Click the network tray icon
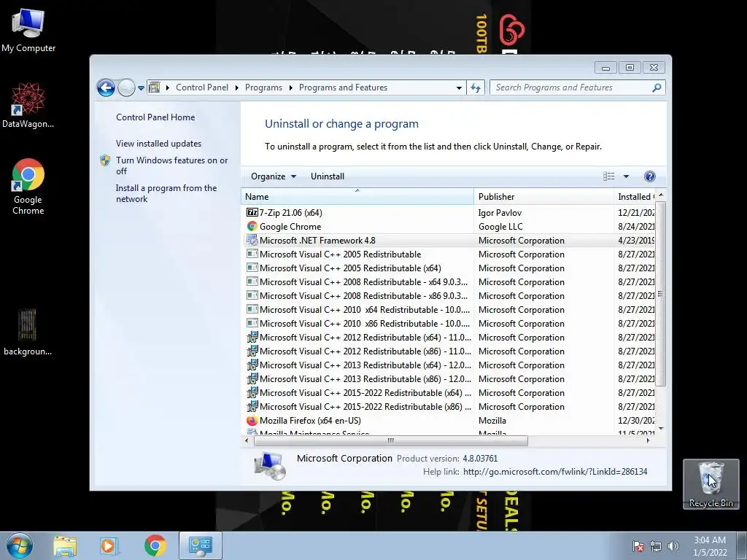Viewport: 747px width, 560px height. pos(656,546)
